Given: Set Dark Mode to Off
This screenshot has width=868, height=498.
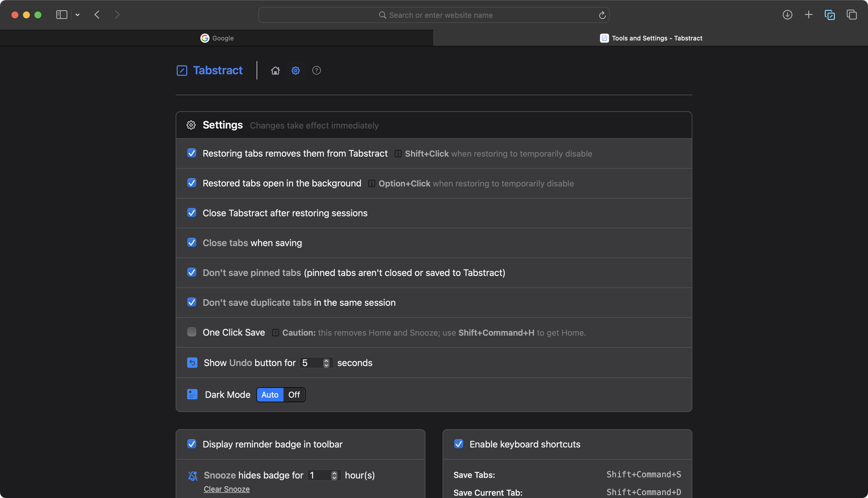Looking at the screenshot, I should point(294,395).
